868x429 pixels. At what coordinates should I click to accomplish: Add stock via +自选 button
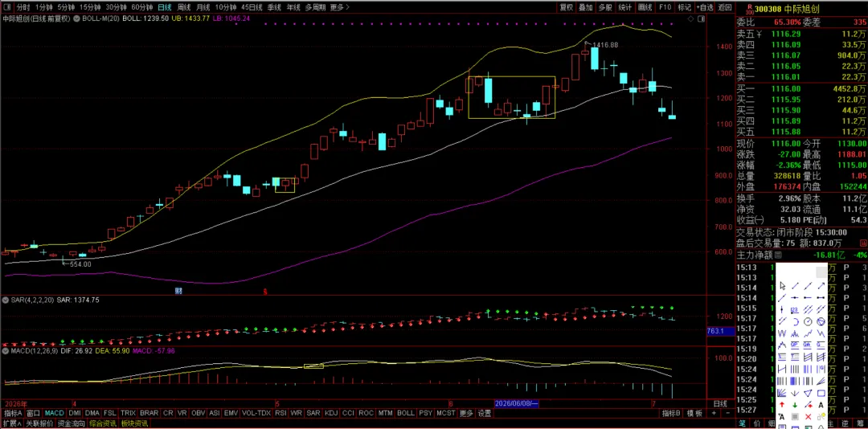(x=705, y=7)
